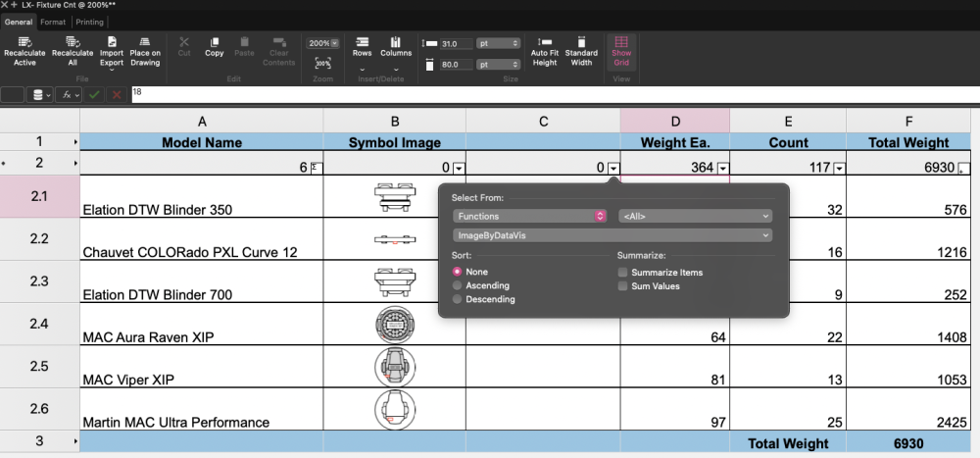Open the ImageByDataVis function dropdown

tap(612, 236)
